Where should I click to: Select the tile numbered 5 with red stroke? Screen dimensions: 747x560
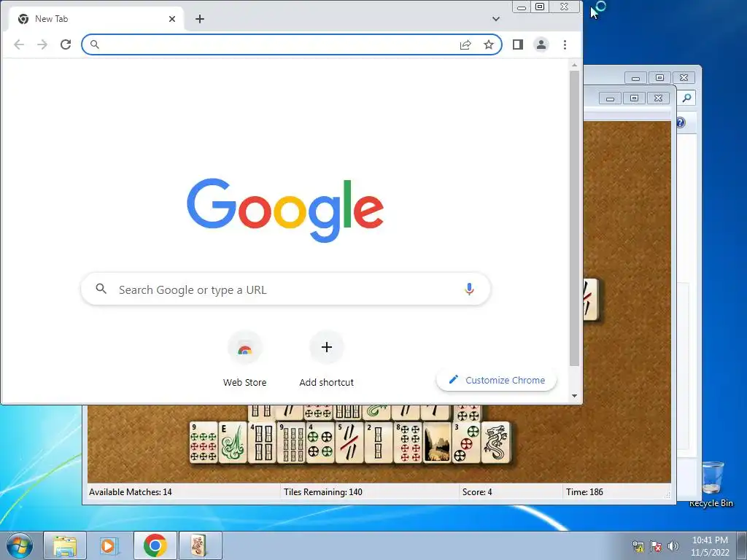(x=349, y=443)
